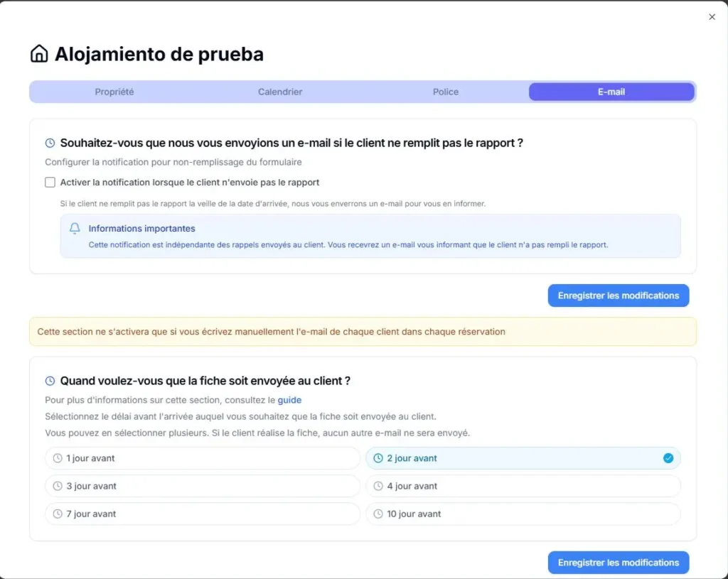Select the 10 jour avant delay option
This screenshot has height=579, width=728.
coord(523,514)
